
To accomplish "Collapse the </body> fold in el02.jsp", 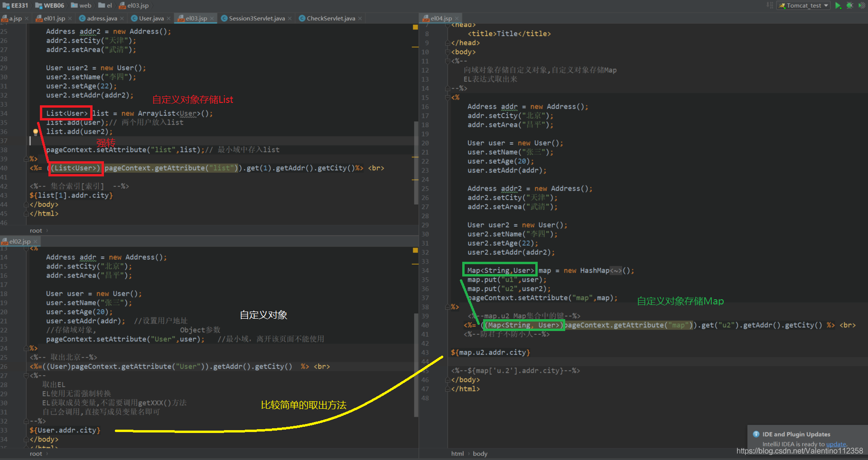I will coord(26,439).
